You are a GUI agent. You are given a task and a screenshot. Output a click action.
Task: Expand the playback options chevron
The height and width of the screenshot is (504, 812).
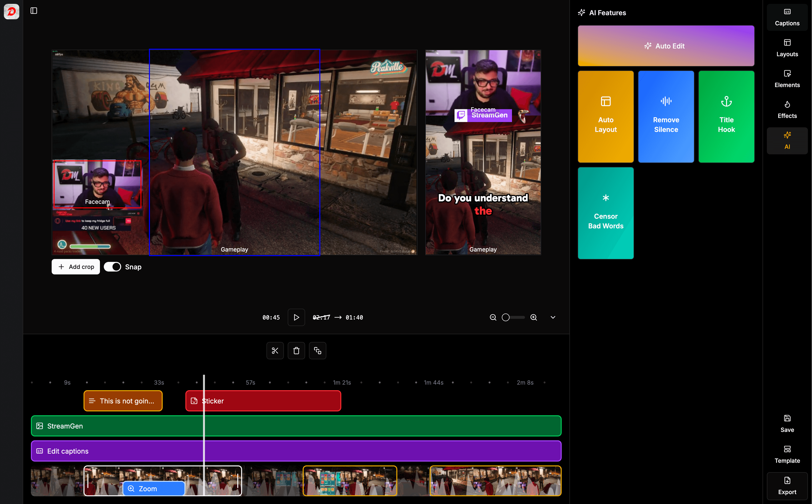click(553, 317)
